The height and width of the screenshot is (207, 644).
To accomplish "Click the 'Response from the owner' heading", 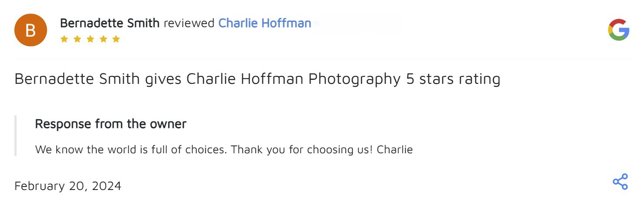I will pyautogui.click(x=111, y=124).
